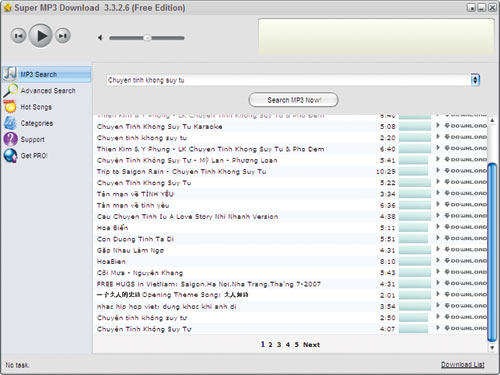Preview HoaBien 8:10 track
500x375 pixels.
[438, 260]
